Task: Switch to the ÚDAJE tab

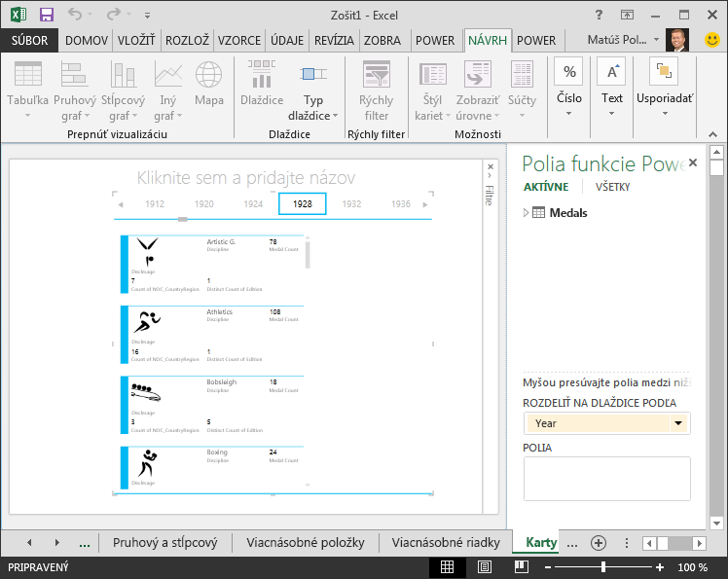Action: (287, 41)
